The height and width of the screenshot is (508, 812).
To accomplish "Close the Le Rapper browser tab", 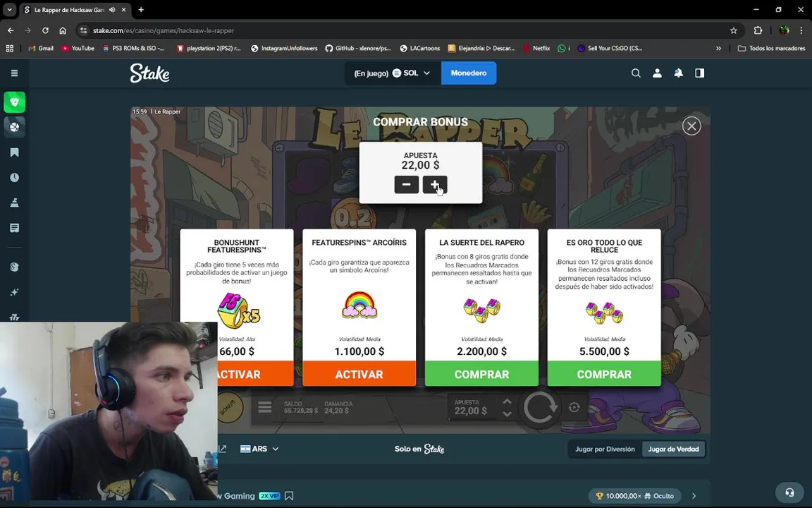I will (x=123, y=10).
